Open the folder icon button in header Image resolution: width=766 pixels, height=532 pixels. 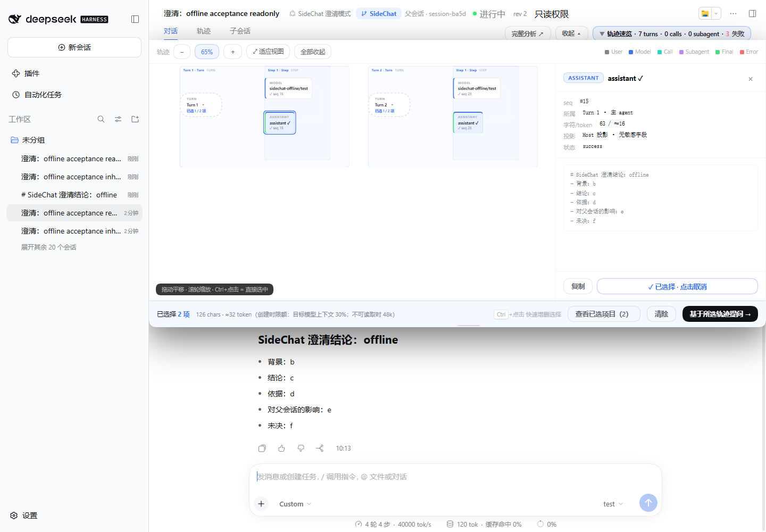705,13
